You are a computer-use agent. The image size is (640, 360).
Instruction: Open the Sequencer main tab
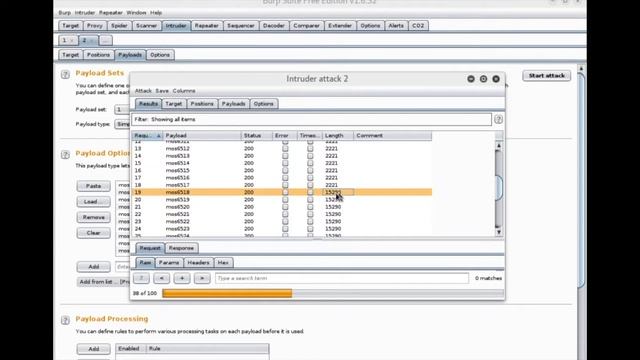pyautogui.click(x=240, y=26)
